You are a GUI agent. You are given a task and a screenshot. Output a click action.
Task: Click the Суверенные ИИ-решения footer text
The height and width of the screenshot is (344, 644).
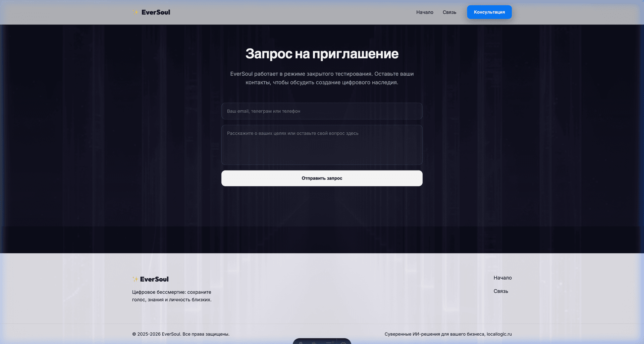click(434, 334)
